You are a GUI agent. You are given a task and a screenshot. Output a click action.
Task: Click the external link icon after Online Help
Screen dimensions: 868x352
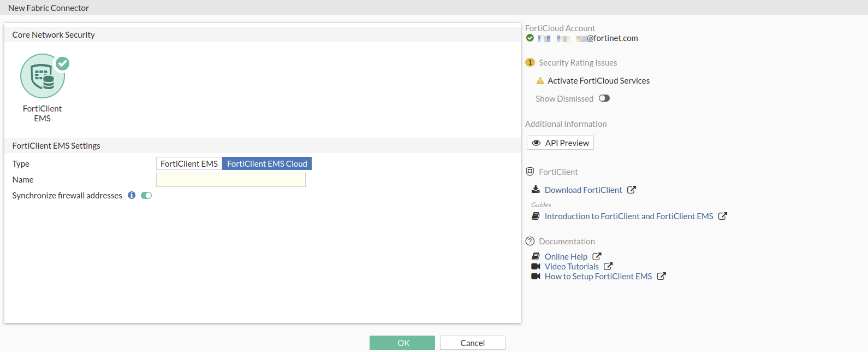coord(597,256)
